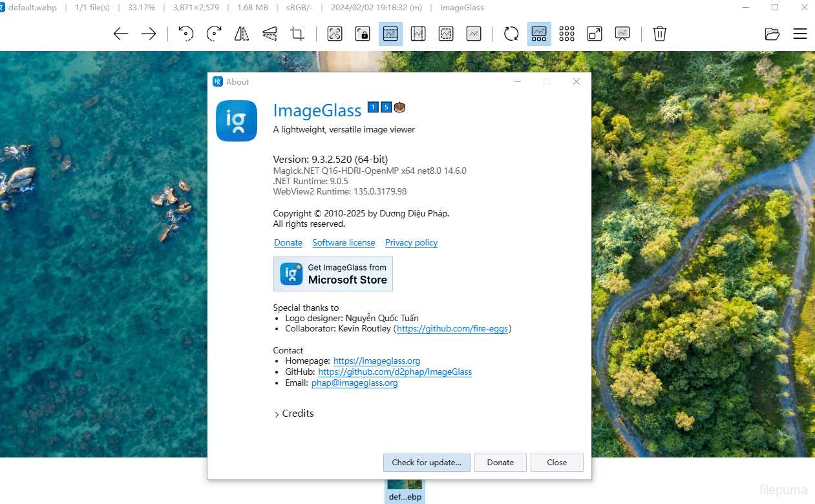Open the file folder icon in toolbar

pos(772,34)
